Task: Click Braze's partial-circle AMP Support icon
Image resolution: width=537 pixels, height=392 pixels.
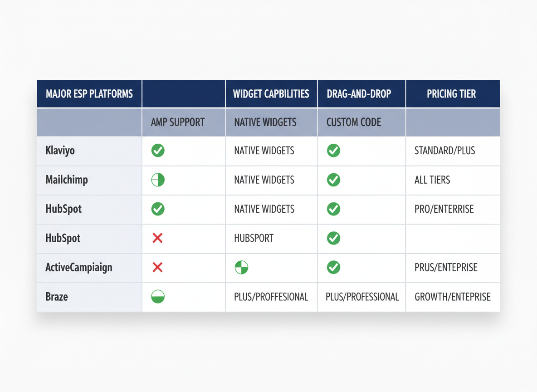Action: click(158, 297)
